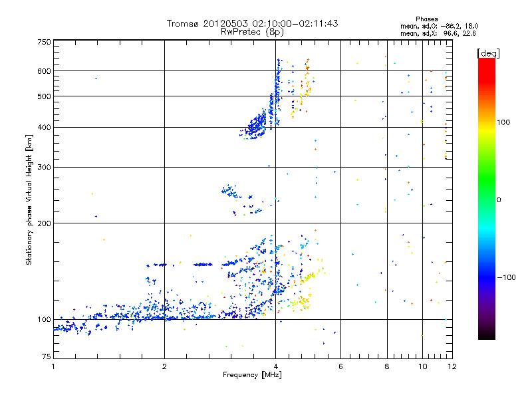
Task: Click the y-axis tick label '750'
Action: tap(44, 42)
